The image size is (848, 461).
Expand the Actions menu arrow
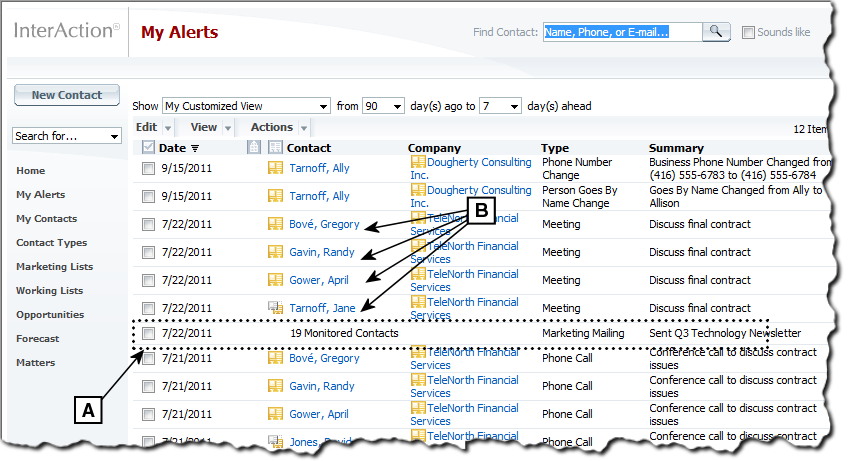pyautogui.click(x=304, y=128)
